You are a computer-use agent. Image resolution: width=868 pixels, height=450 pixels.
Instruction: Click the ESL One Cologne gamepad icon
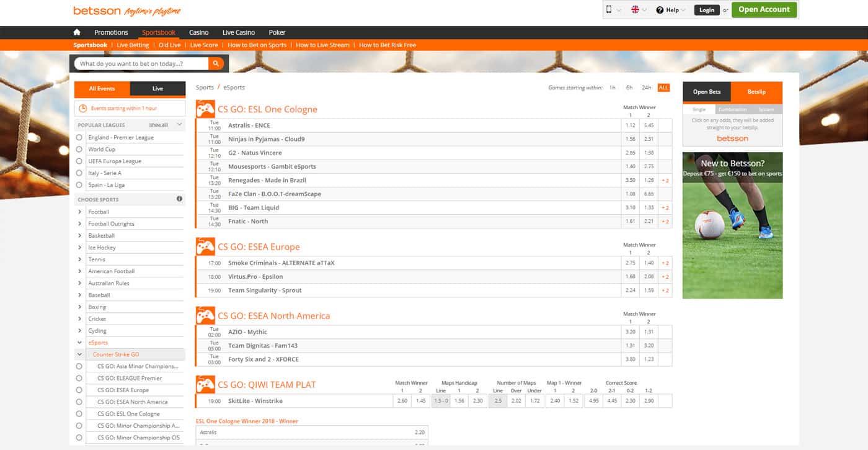coord(205,109)
